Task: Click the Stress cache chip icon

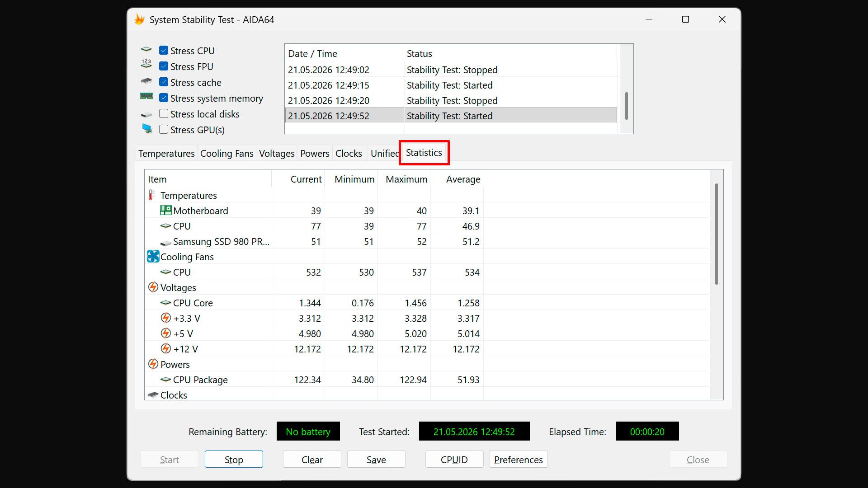Action: pyautogui.click(x=146, y=81)
